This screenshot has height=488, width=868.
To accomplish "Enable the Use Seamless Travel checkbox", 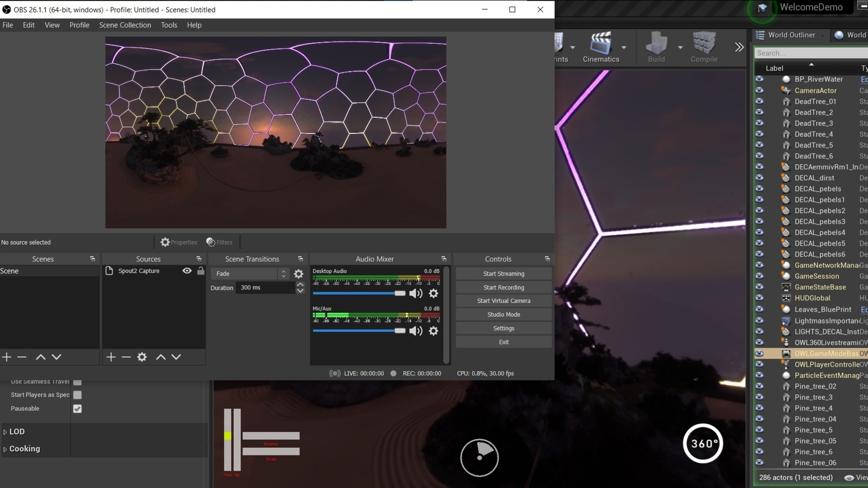I will click(x=77, y=381).
